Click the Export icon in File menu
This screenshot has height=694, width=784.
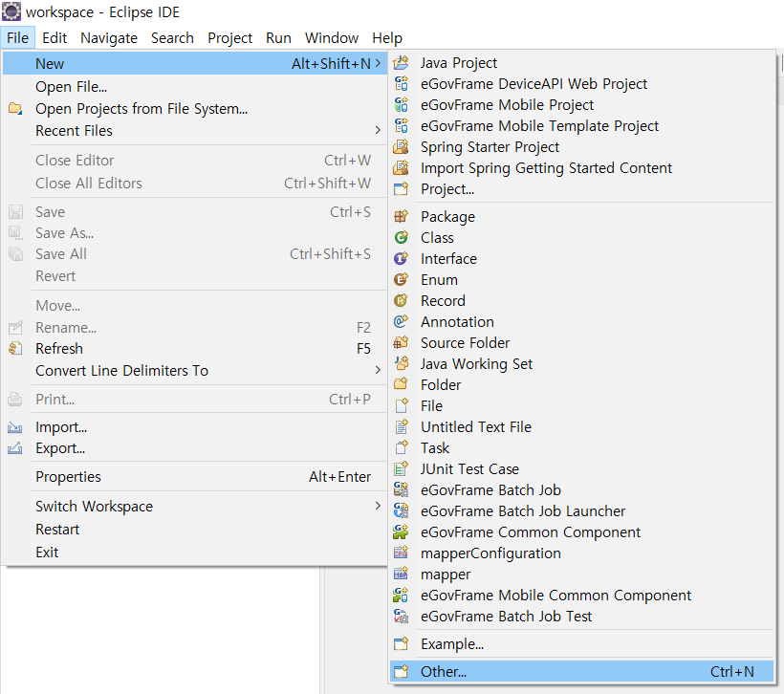(x=15, y=448)
